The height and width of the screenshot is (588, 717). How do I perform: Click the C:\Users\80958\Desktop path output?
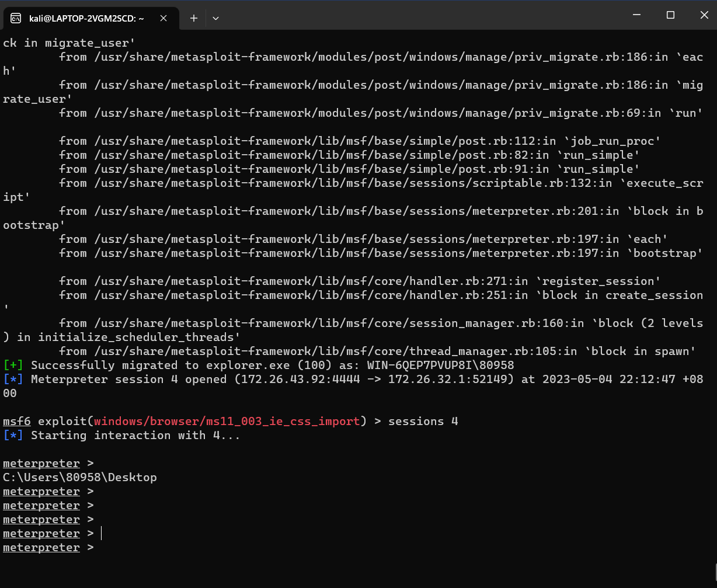pos(80,477)
